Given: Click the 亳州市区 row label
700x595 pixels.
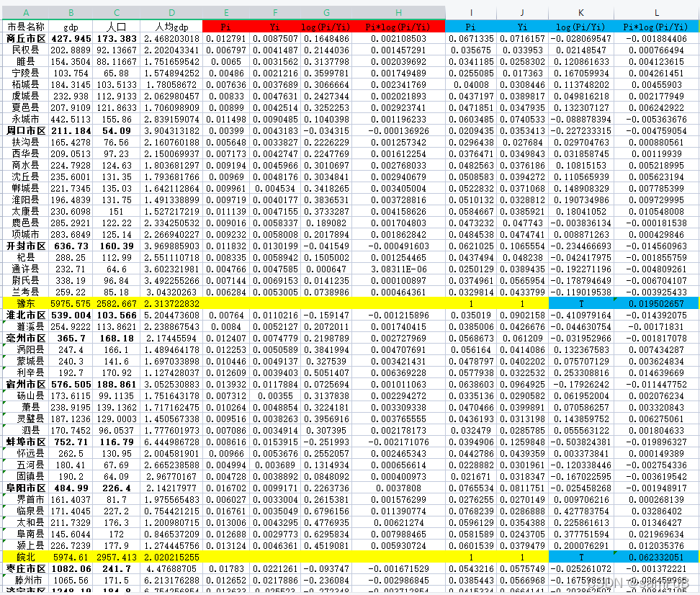Looking at the screenshot, I should pos(26,339).
